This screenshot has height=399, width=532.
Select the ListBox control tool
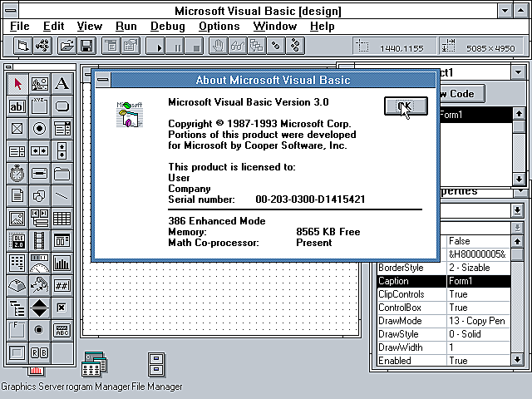pyautogui.click(x=17, y=151)
